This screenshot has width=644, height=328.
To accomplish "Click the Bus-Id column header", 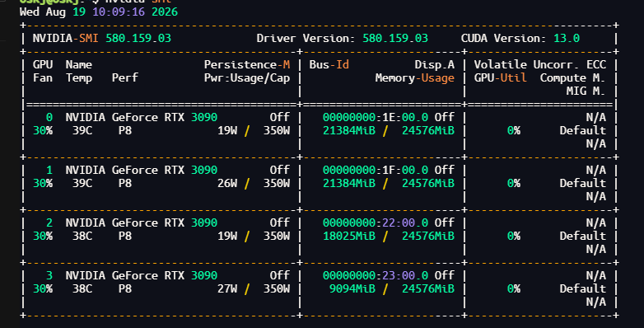I will click(329, 64).
